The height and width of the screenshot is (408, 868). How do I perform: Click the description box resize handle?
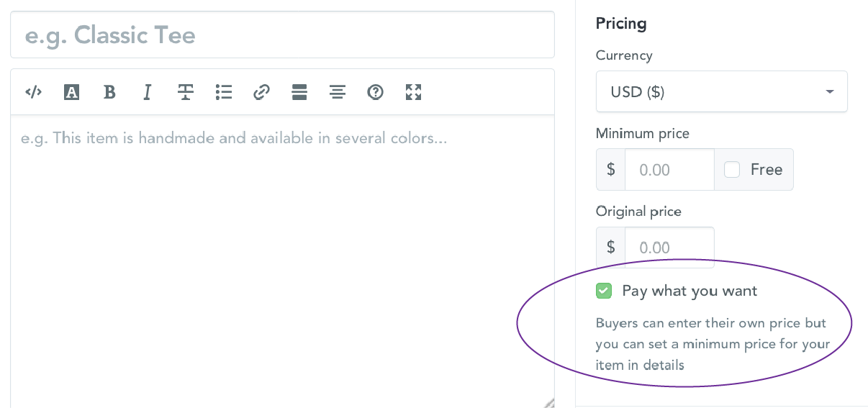[x=548, y=402]
